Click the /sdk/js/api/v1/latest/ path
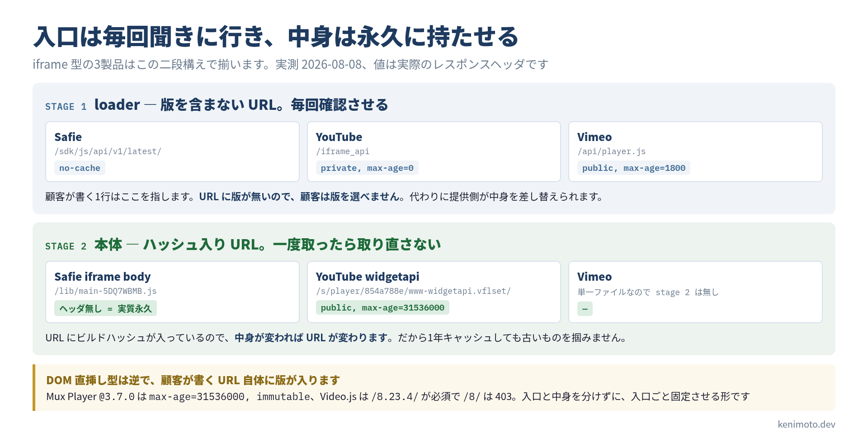The width and height of the screenshot is (868, 443). (x=108, y=151)
